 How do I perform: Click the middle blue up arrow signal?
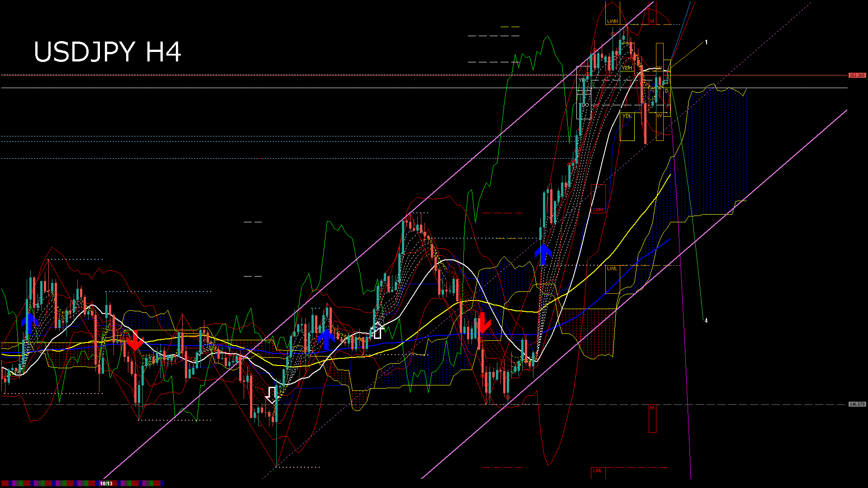(326, 339)
